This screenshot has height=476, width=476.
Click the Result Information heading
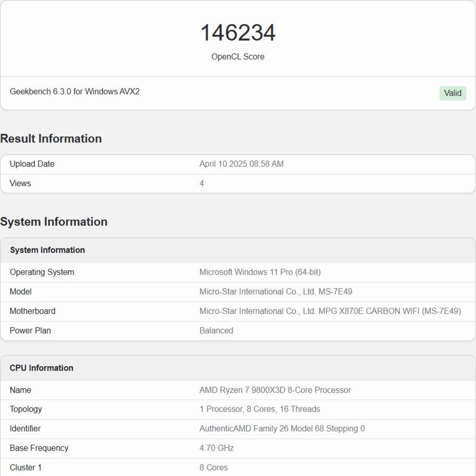(x=51, y=139)
